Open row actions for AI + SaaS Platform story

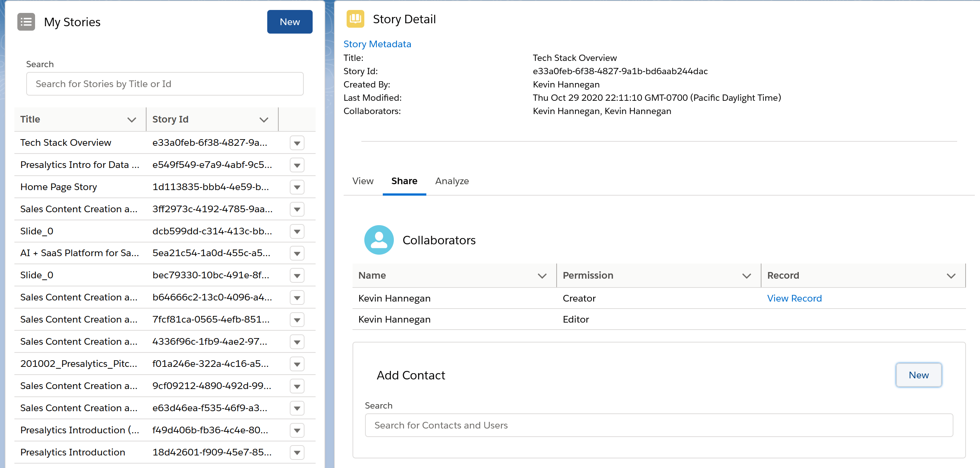297,254
